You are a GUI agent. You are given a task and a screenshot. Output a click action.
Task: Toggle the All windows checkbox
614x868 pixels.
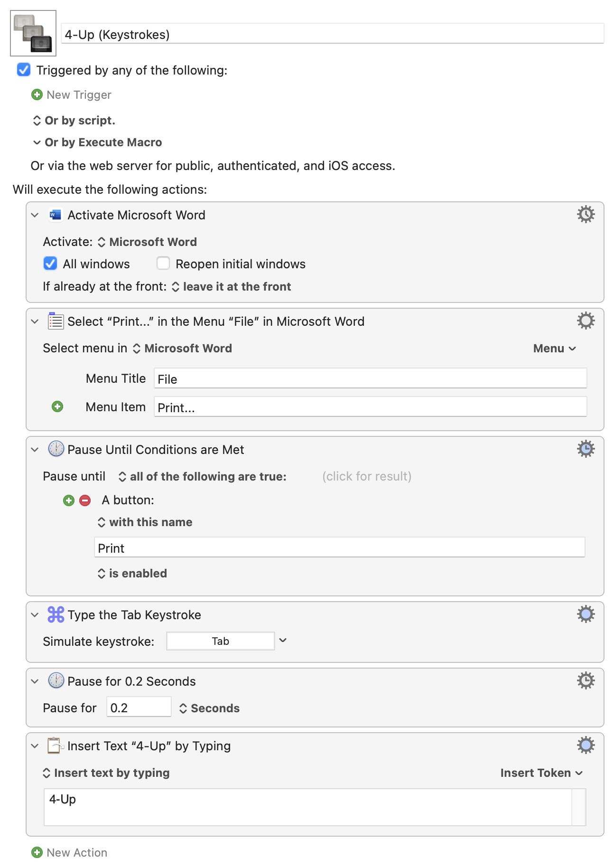pyautogui.click(x=50, y=264)
